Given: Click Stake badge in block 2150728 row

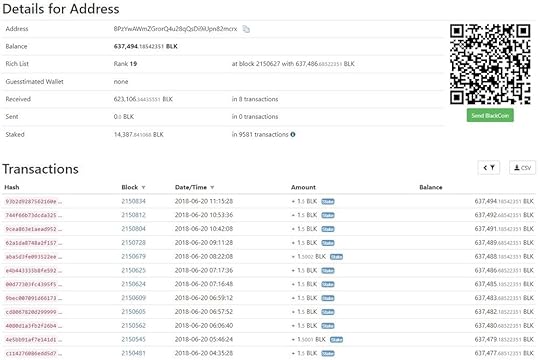Looking at the screenshot, I should click(328, 243).
